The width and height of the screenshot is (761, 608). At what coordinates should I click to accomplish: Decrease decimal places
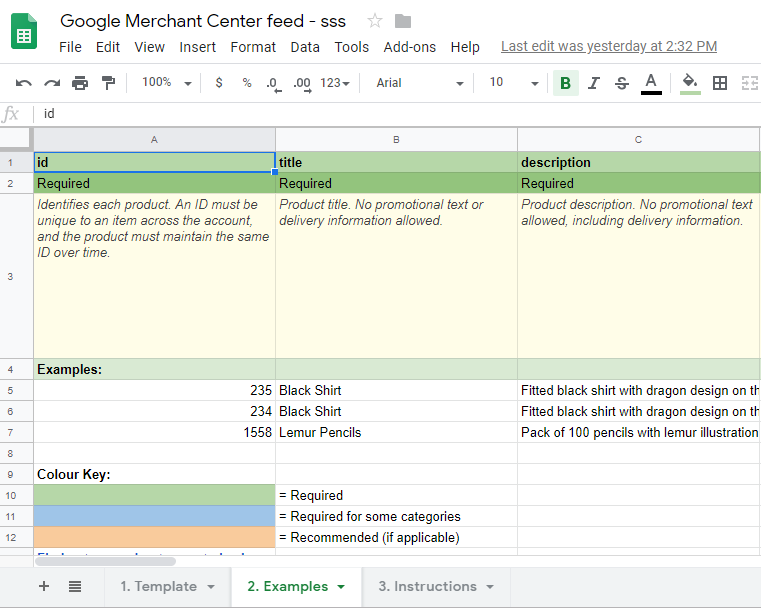tap(274, 83)
